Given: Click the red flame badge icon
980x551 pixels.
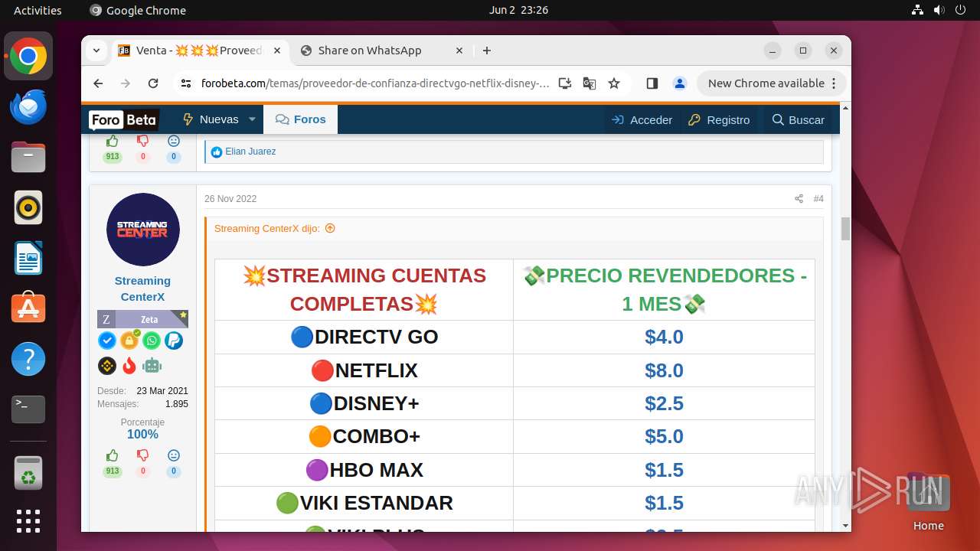Looking at the screenshot, I should click(x=129, y=366).
